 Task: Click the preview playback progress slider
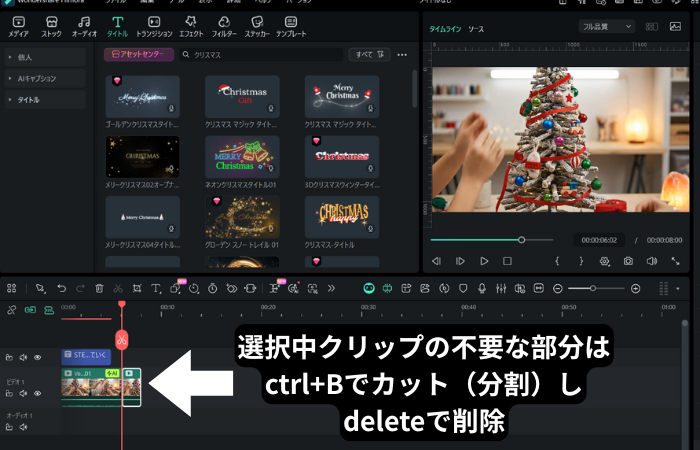492,240
